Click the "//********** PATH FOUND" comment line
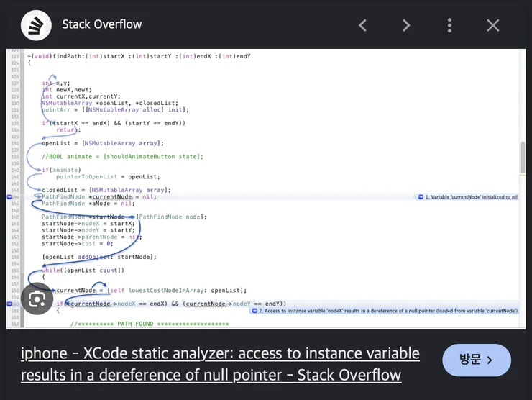532x400 pixels. pos(150,324)
